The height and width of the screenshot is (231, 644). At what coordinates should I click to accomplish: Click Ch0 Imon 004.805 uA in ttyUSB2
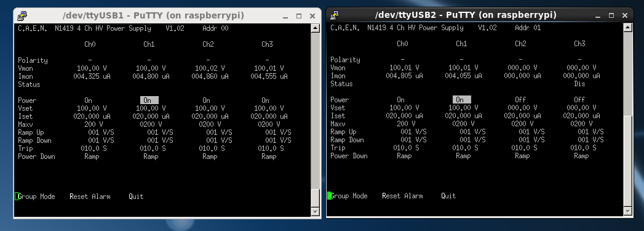pos(405,76)
